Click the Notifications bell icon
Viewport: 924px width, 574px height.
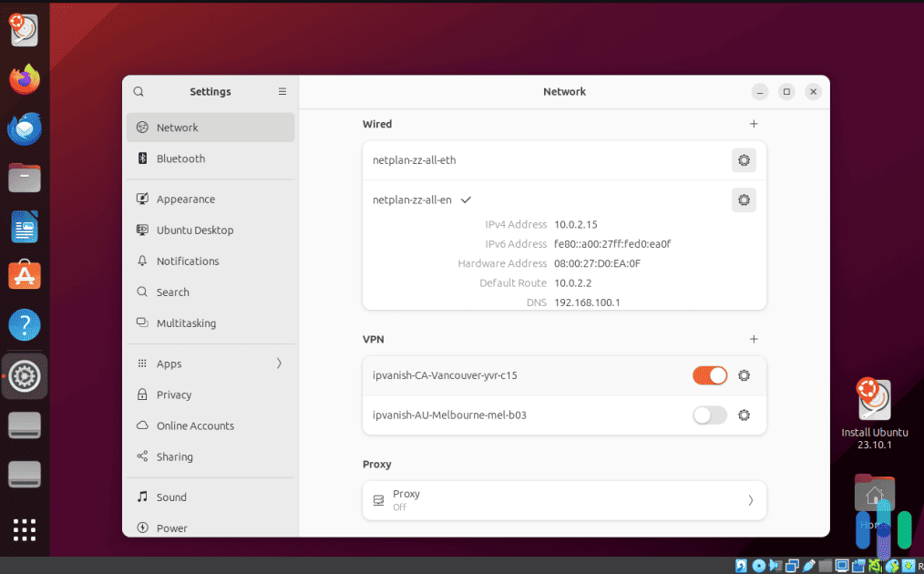pyautogui.click(x=141, y=261)
